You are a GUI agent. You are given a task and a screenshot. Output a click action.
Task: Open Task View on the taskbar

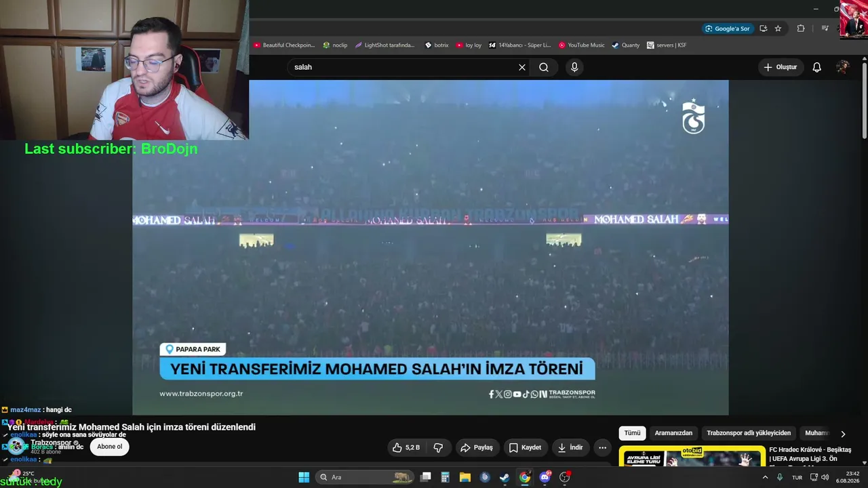tap(425, 477)
